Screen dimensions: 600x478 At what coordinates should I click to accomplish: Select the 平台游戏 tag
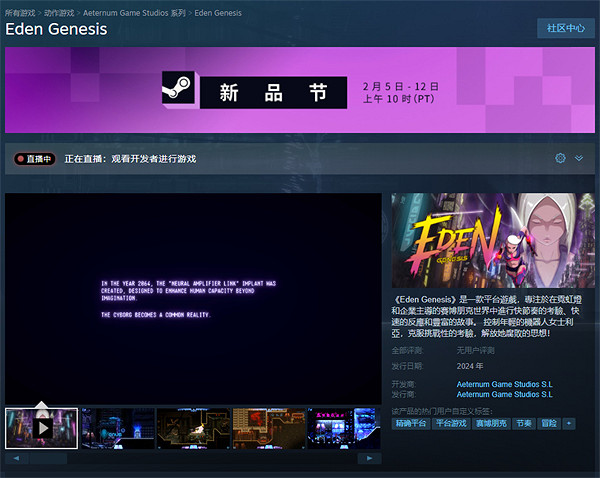pyautogui.click(x=452, y=423)
